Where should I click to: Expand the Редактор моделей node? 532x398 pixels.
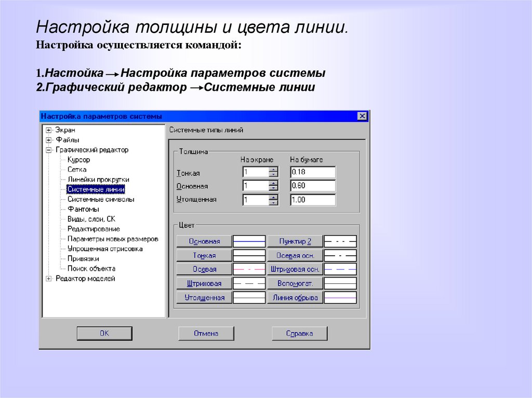[49, 278]
